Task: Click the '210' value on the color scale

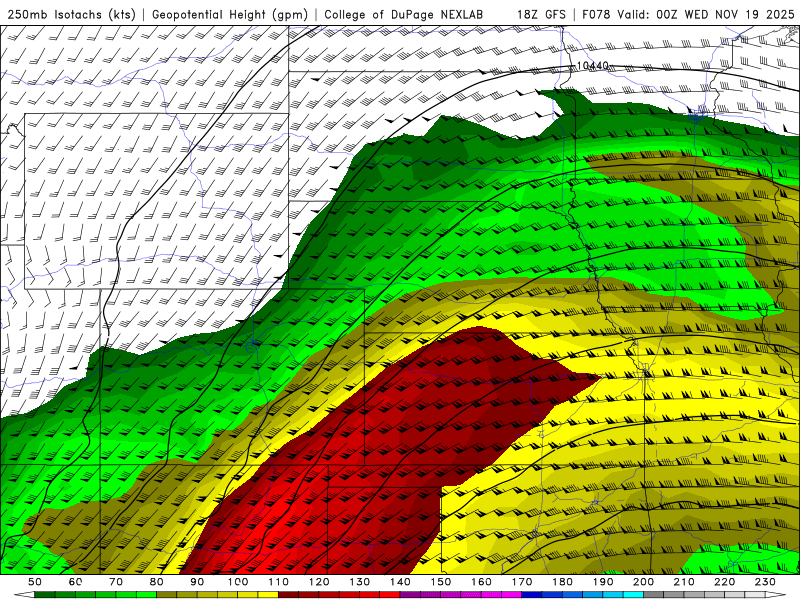Action: click(x=685, y=582)
